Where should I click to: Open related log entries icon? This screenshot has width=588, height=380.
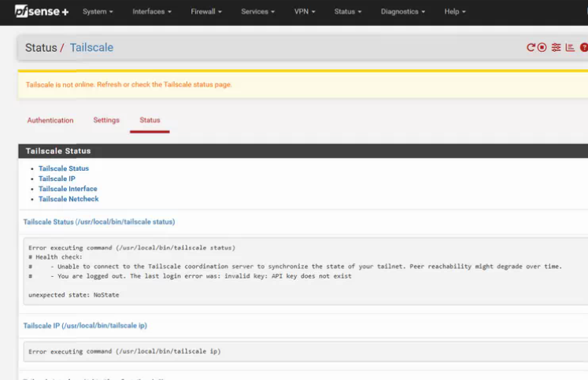pos(570,47)
